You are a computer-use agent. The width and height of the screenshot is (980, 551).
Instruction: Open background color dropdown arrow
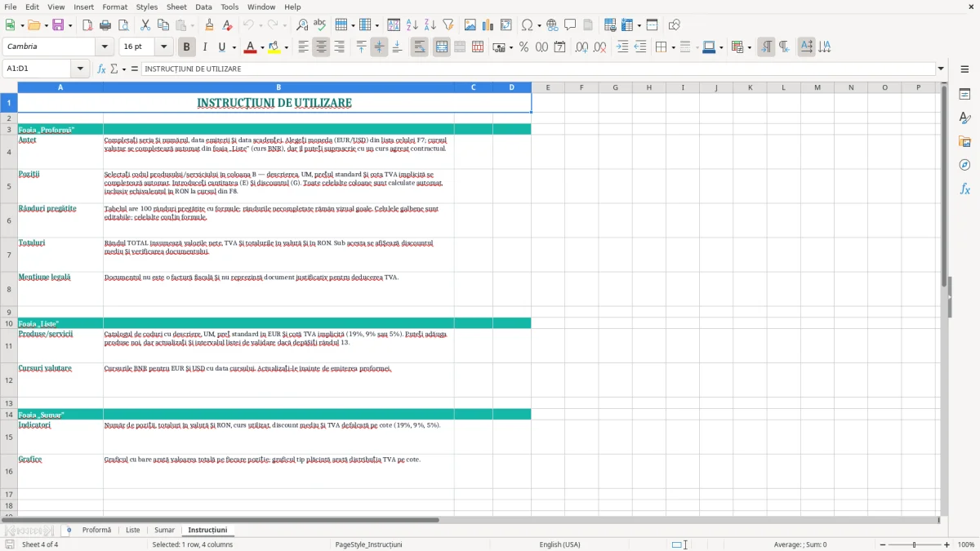point(286,47)
